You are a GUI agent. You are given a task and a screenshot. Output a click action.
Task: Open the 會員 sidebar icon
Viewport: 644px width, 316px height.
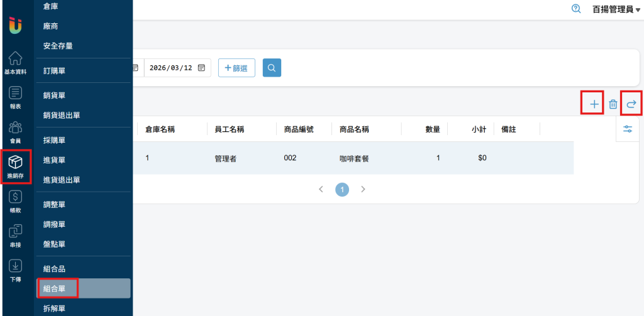coord(16,132)
